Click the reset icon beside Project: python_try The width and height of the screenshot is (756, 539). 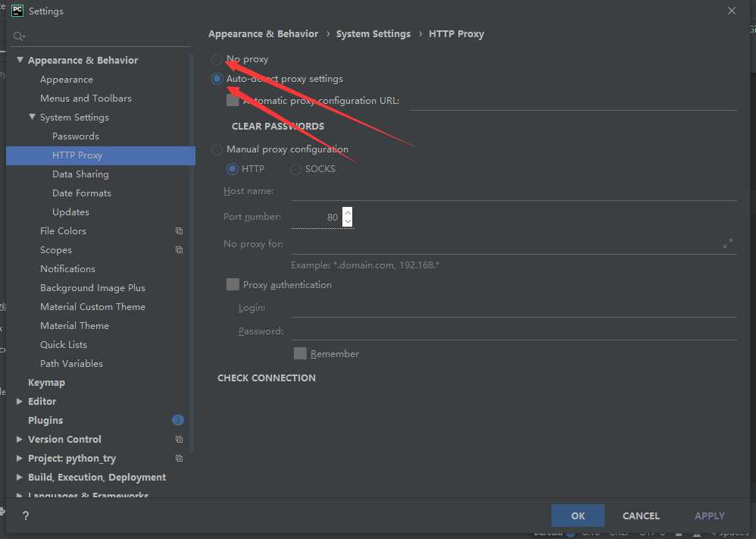tap(179, 458)
